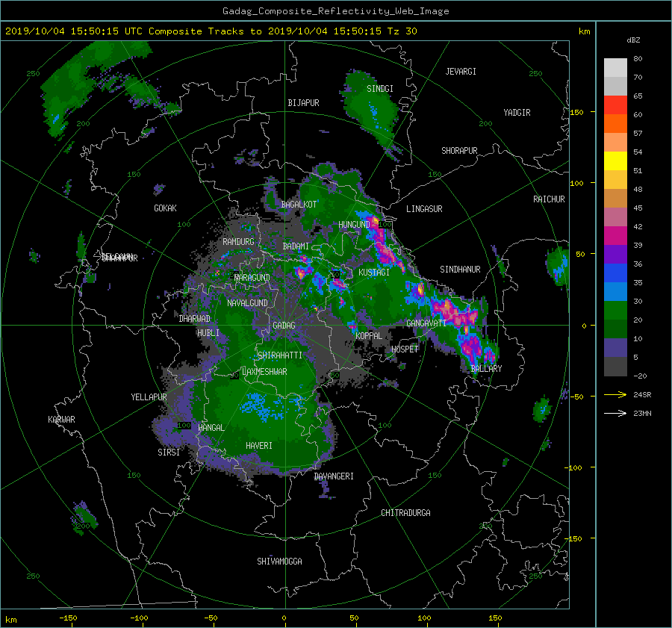The image size is (672, 628).
Task: Click the LINGASUR city label
Action: 424,209
